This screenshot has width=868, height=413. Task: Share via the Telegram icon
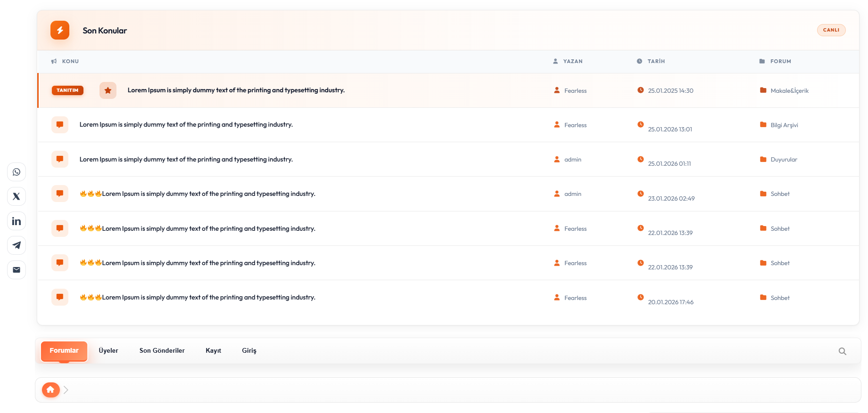pyautogui.click(x=17, y=245)
